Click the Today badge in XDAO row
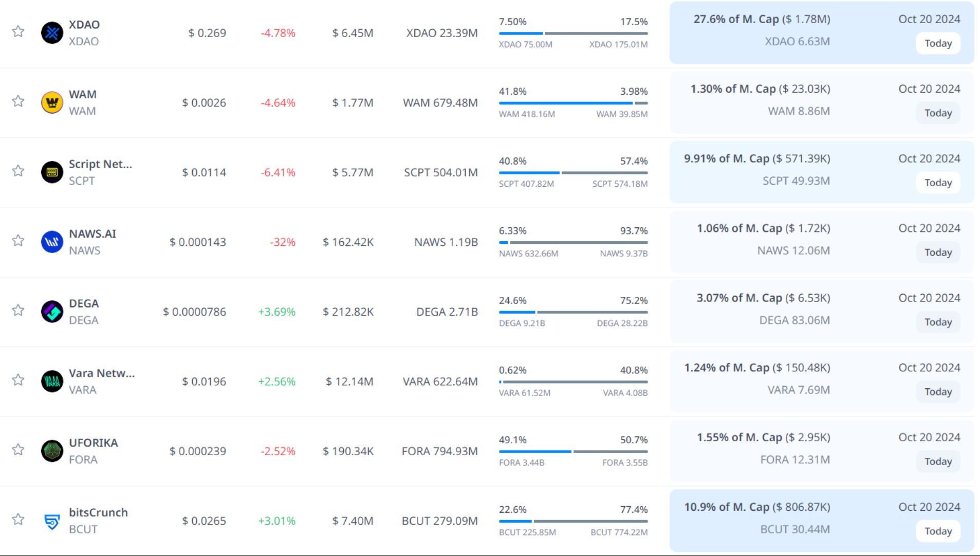Screen dimensions: 980x556 click(938, 43)
